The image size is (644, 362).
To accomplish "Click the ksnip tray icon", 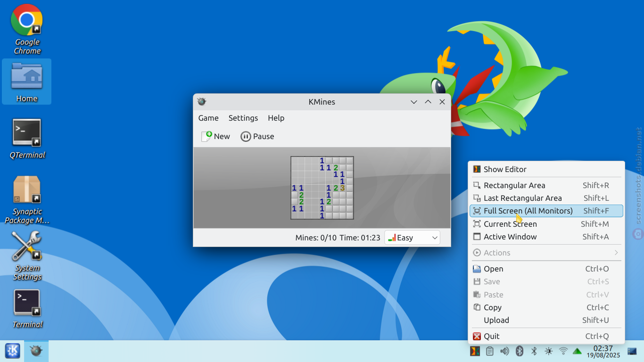I will click(475, 351).
